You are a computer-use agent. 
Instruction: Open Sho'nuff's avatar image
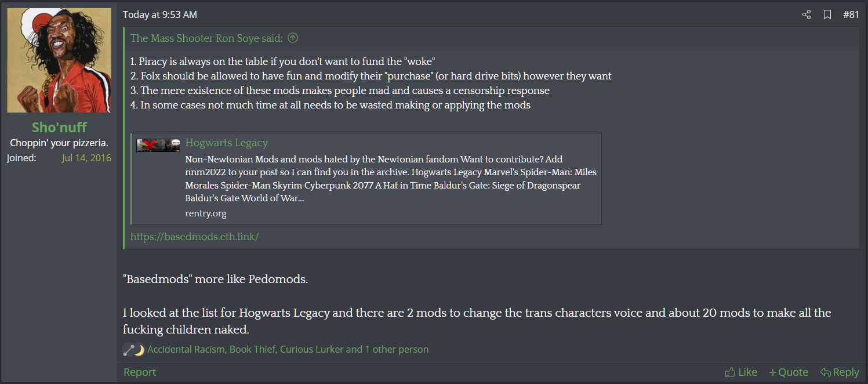pyautogui.click(x=59, y=60)
